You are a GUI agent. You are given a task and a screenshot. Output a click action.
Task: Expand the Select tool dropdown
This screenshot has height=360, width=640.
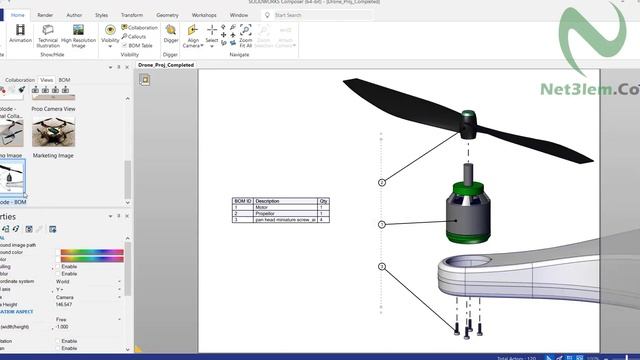(x=212, y=46)
